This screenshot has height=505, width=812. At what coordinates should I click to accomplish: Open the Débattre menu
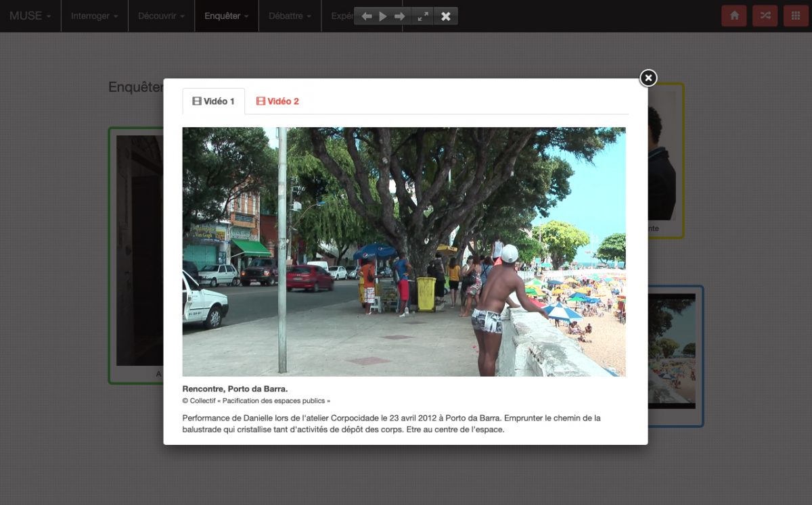pyautogui.click(x=290, y=16)
